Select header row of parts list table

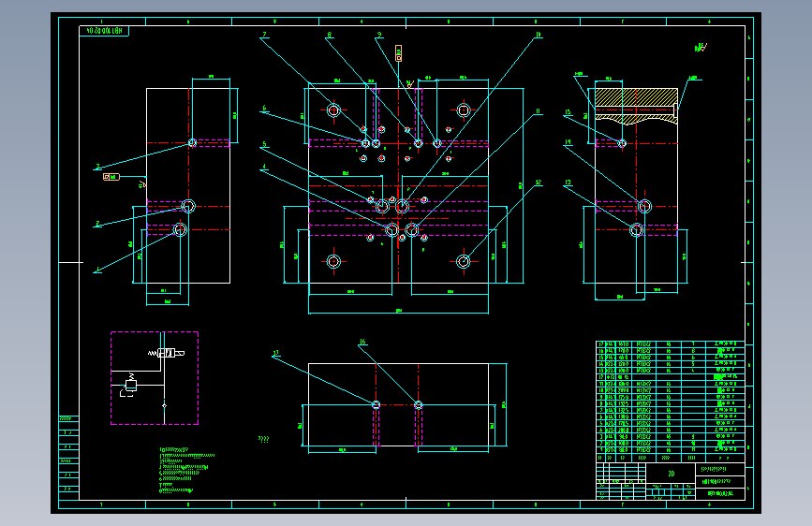pos(671,459)
